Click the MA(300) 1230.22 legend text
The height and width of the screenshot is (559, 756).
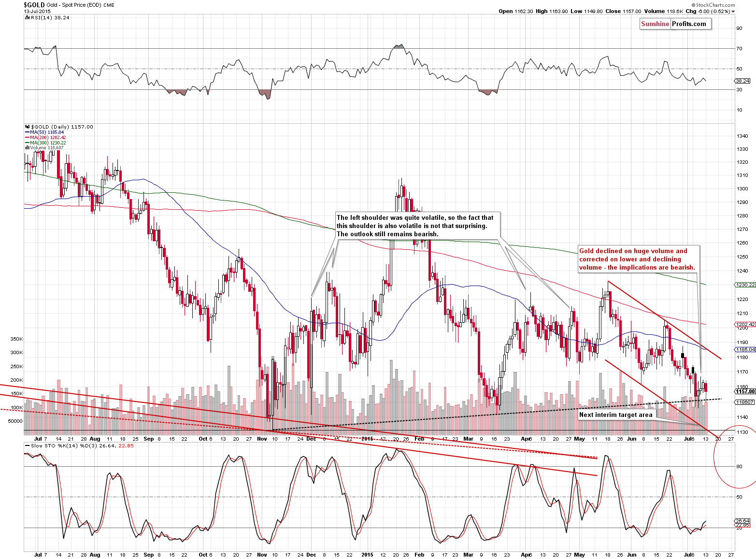48,143
